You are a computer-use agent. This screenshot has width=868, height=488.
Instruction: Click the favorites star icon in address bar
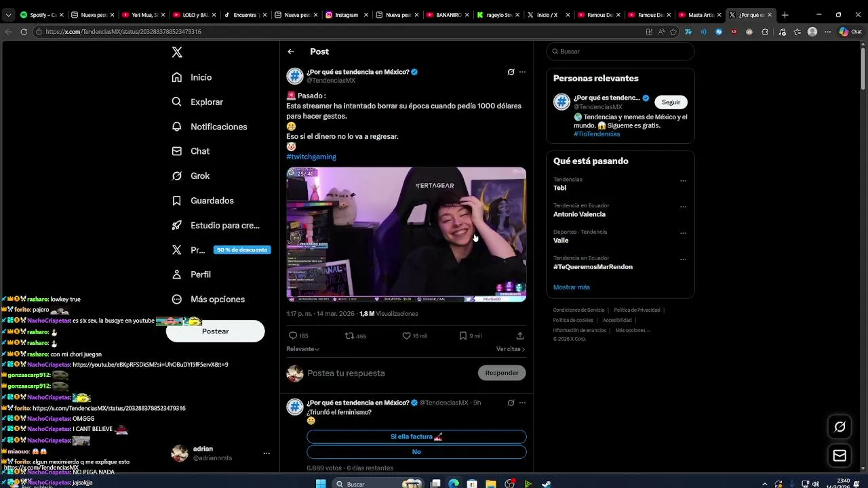673,31
